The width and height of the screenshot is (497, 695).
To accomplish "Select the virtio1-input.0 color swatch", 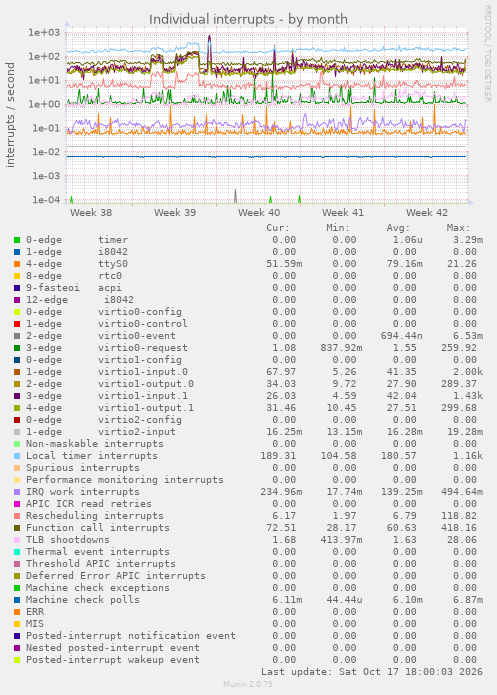I will click(17, 372).
